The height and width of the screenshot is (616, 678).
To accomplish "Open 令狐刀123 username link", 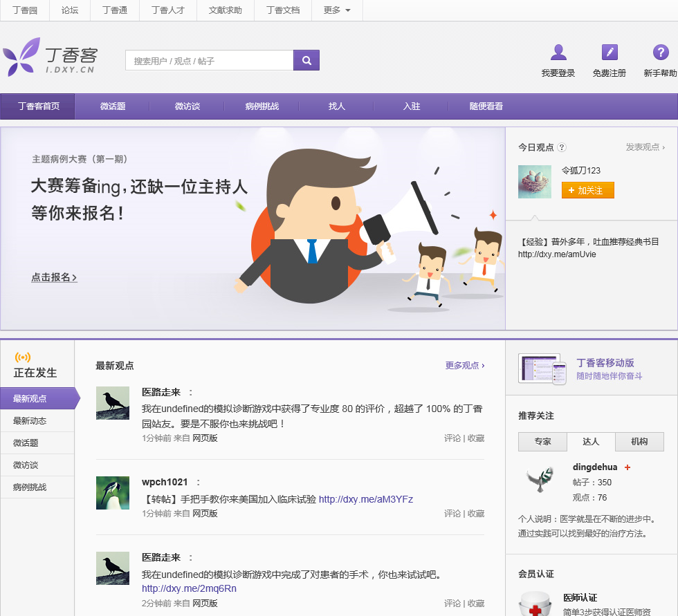I will (580, 171).
